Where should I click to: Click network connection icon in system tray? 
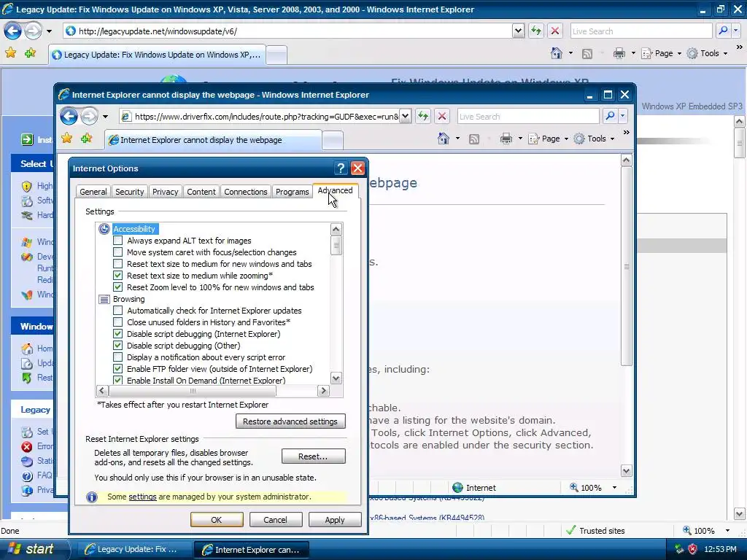679,549
